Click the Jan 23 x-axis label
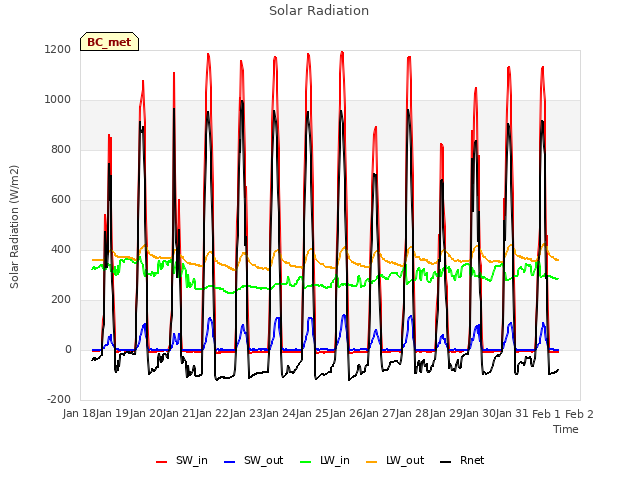The image size is (640, 480). pyautogui.click(x=246, y=413)
